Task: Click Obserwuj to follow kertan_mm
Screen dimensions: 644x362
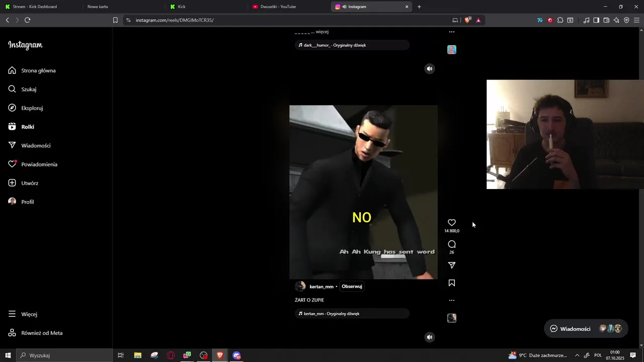Action: 352,287
